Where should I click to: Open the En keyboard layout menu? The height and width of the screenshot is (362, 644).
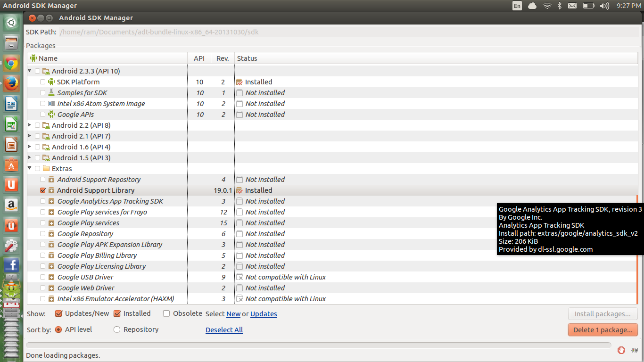coord(517,6)
